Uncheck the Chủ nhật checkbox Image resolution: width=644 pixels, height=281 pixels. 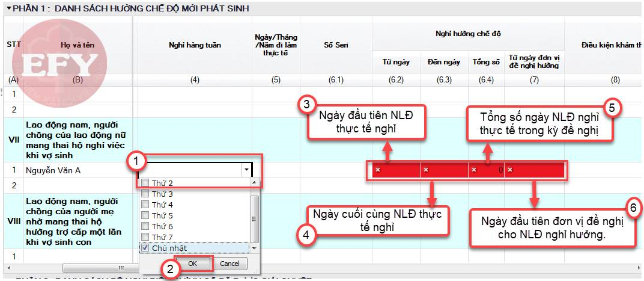(145, 248)
